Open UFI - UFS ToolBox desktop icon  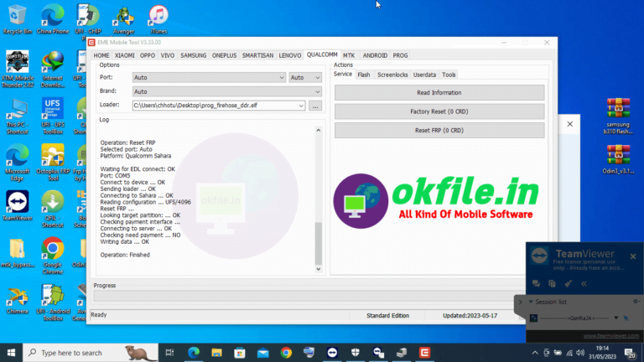click(53, 116)
